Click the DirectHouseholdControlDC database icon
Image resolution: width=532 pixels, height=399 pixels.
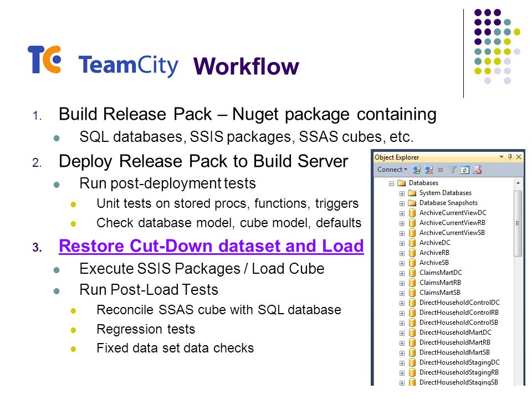[412, 303]
